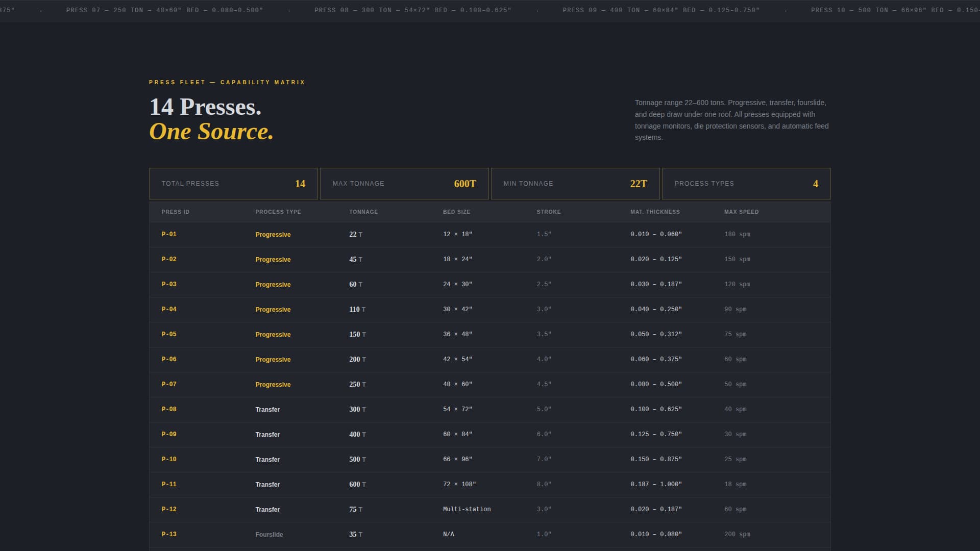980x551 pixels.
Task: Click the P-11 press identifier
Action: pyautogui.click(x=169, y=484)
